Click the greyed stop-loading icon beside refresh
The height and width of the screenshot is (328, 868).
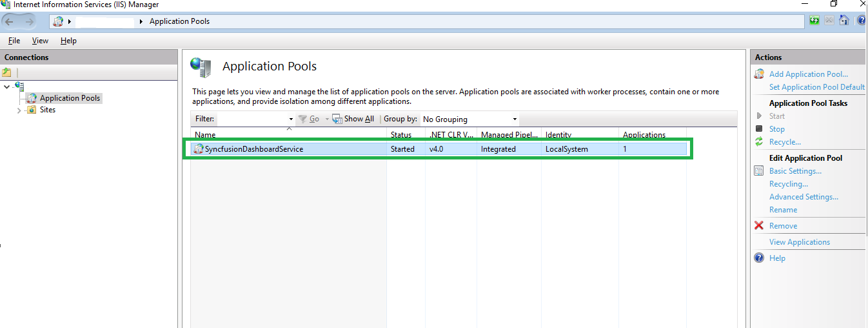(829, 21)
